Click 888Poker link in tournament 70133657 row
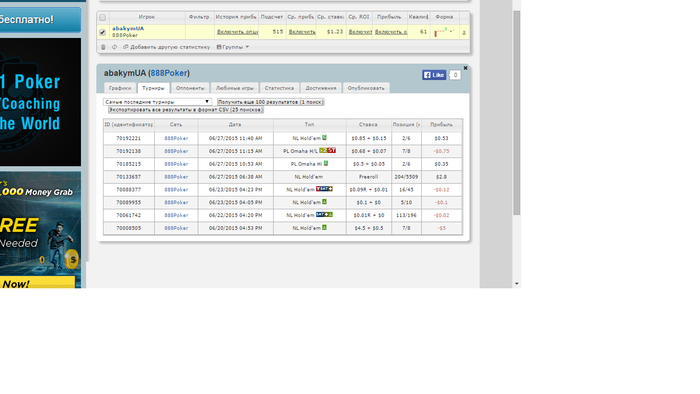The width and height of the screenshot is (700, 394). coord(176,177)
